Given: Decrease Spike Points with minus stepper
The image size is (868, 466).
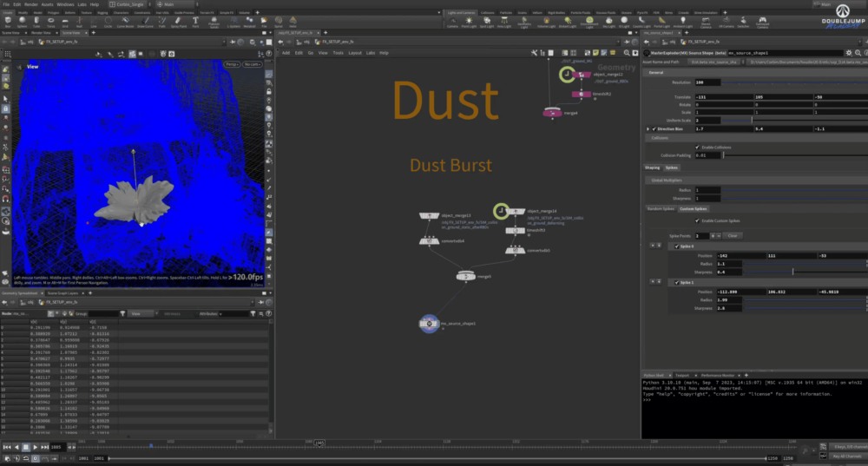Looking at the screenshot, I should tap(719, 236).
